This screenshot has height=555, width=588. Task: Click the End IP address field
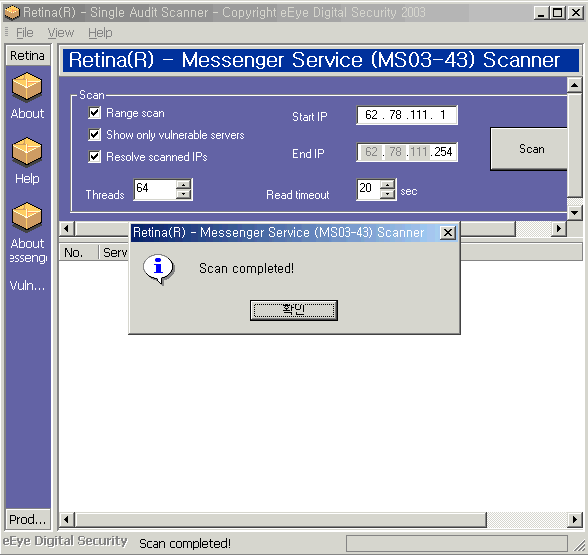point(407,152)
